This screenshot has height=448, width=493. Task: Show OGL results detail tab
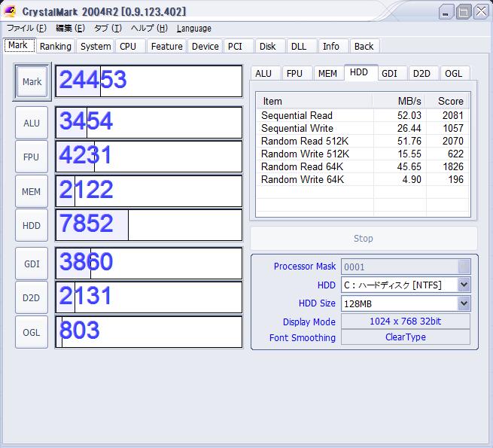(x=455, y=74)
